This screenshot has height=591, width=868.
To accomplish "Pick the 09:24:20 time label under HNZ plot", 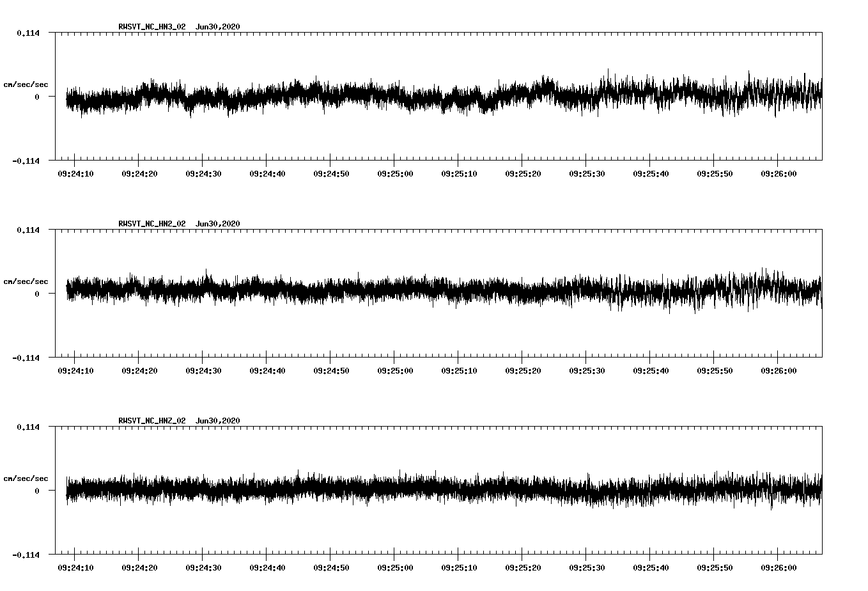I will tap(139, 567).
